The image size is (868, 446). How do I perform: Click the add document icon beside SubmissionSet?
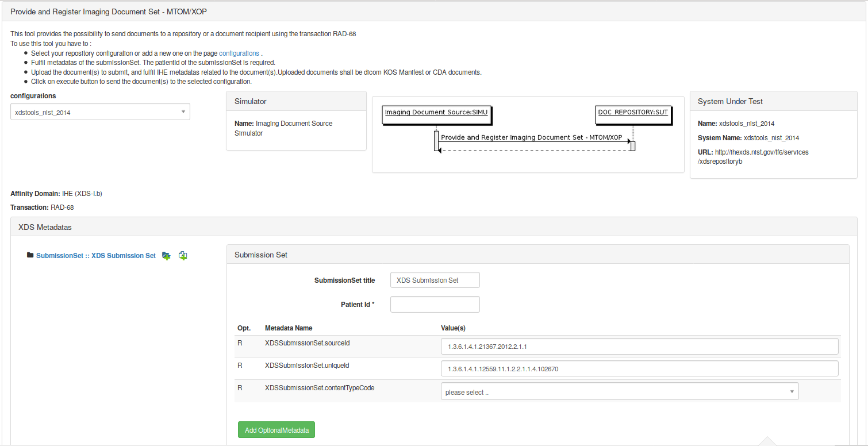point(183,256)
